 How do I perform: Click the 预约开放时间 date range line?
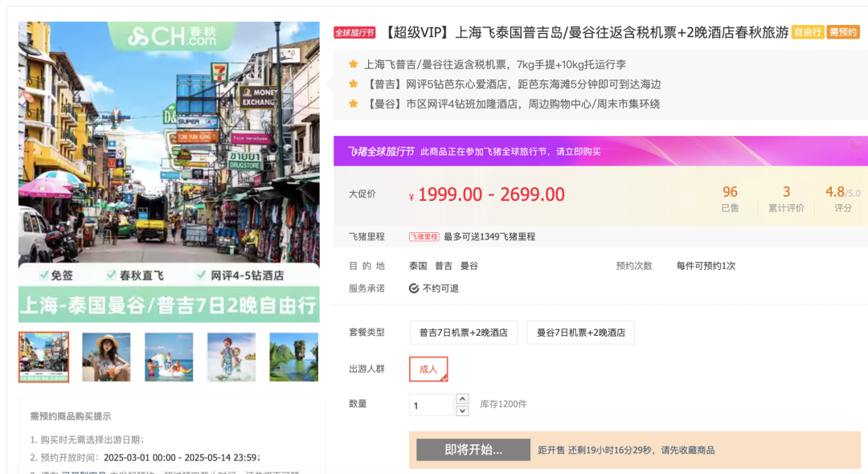[x=145, y=457]
